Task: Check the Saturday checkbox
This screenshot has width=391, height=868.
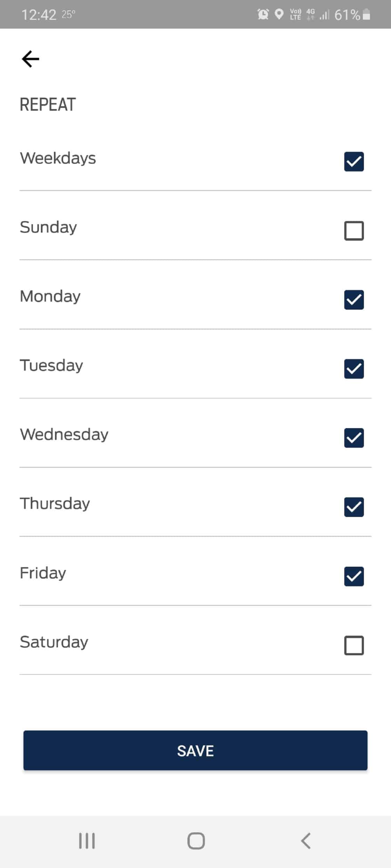Action: 354,645
